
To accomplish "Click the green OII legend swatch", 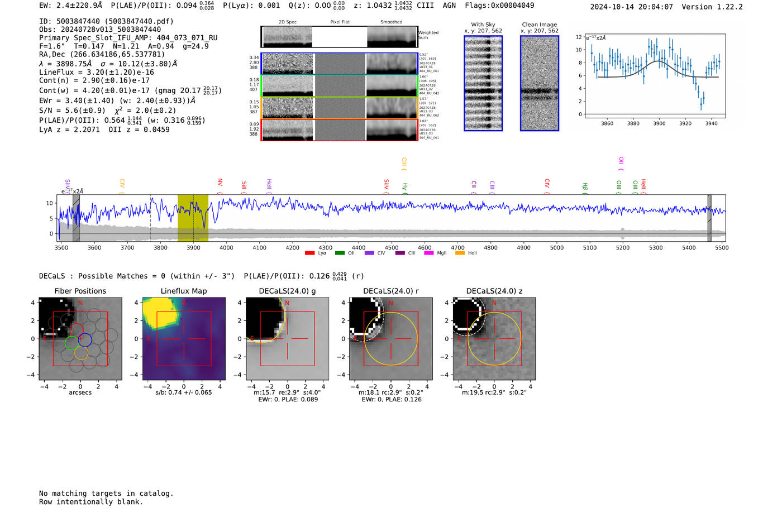I will tap(340, 253).
